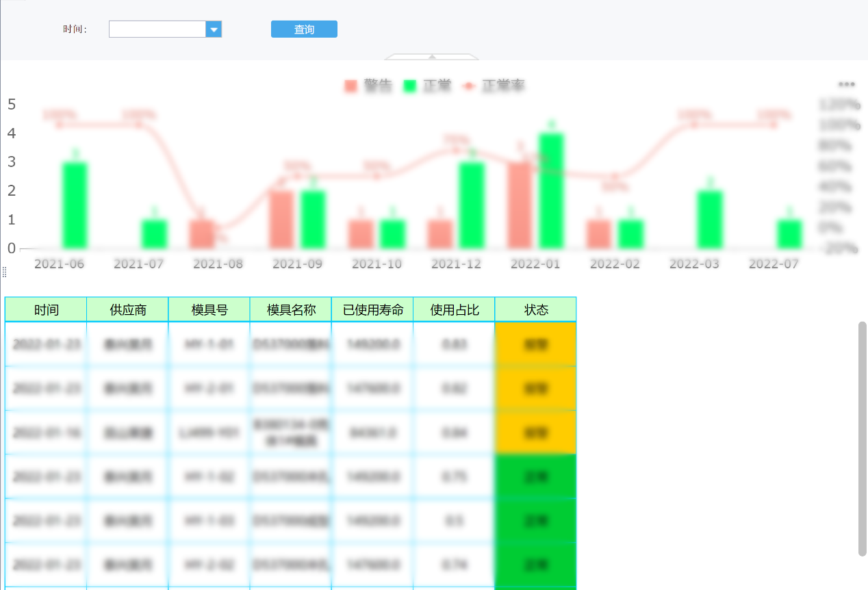
Task: Click the 0.75 usage ratio cell
Action: pos(454,477)
